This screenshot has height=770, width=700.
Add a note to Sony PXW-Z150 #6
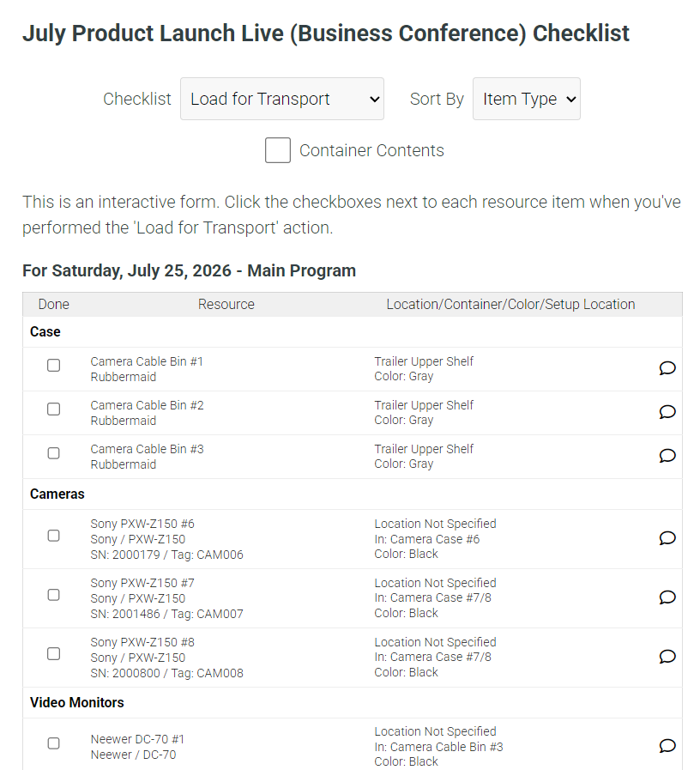(x=667, y=538)
